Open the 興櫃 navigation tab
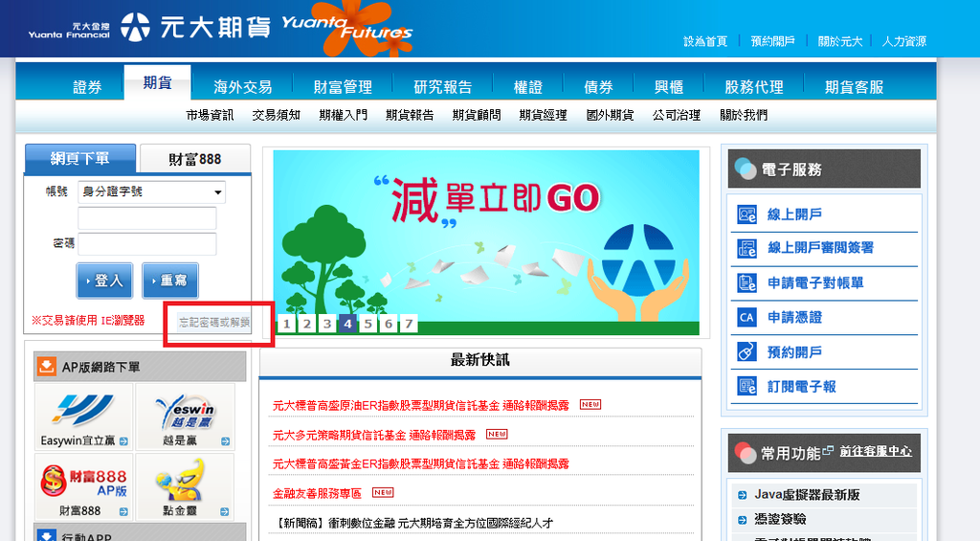This screenshot has height=541, width=980. click(x=669, y=87)
